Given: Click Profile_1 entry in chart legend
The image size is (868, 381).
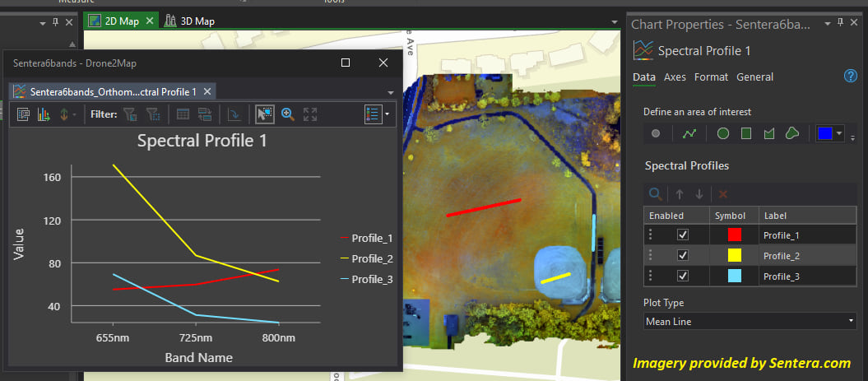Looking at the screenshot, I should 366,238.
